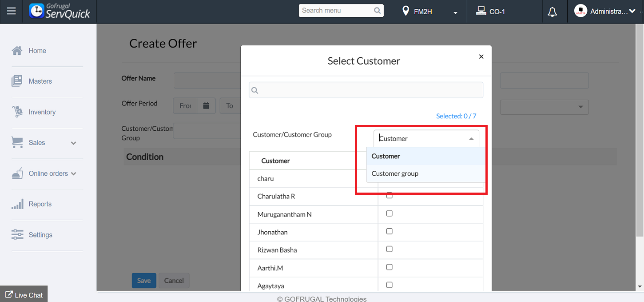Close the Select Customer dialog
Image resolution: width=644 pixels, height=302 pixels.
coord(481,56)
